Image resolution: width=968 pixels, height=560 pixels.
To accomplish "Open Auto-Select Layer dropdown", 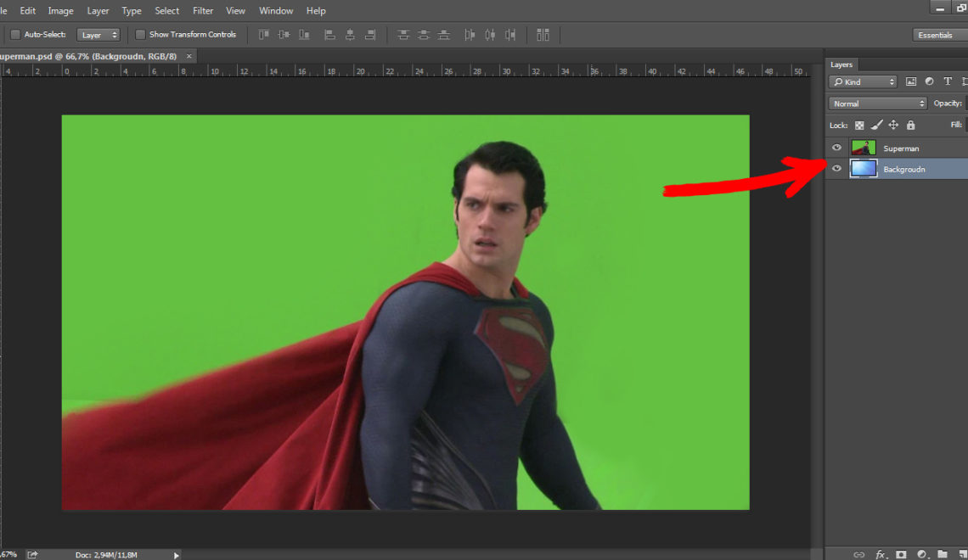I will point(98,35).
